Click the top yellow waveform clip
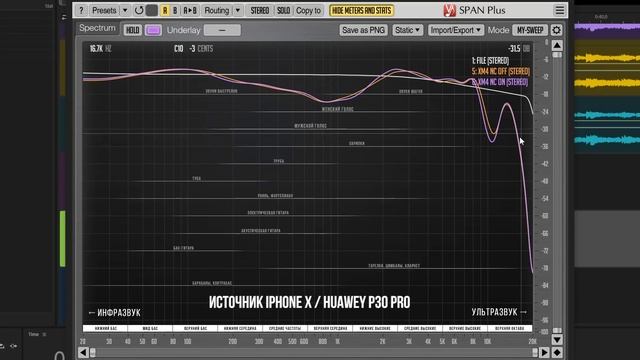This screenshot has width=640, height=360. coord(607,58)
